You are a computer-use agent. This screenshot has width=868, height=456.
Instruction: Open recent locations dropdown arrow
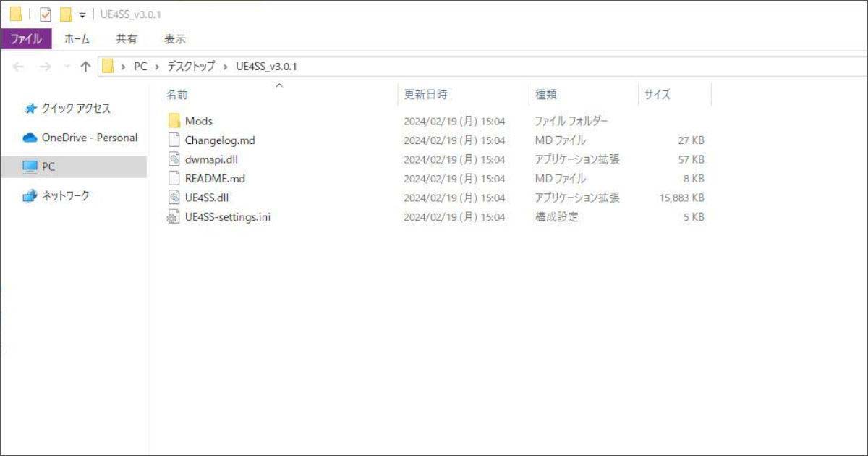(x=67, y=67)
